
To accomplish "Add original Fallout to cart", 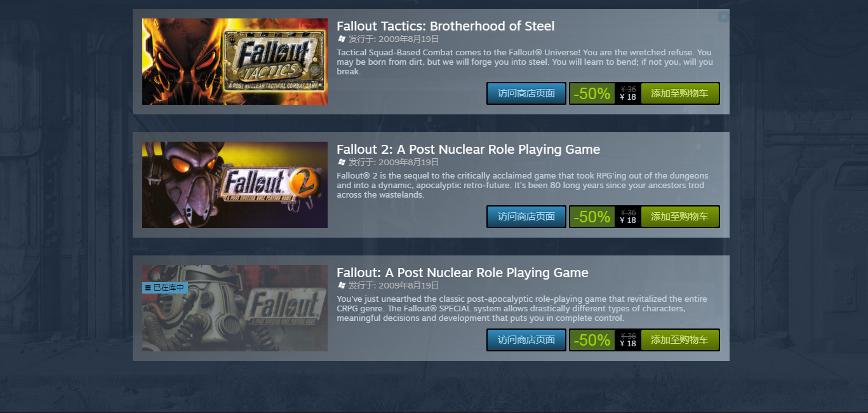I will click(679, 340).
